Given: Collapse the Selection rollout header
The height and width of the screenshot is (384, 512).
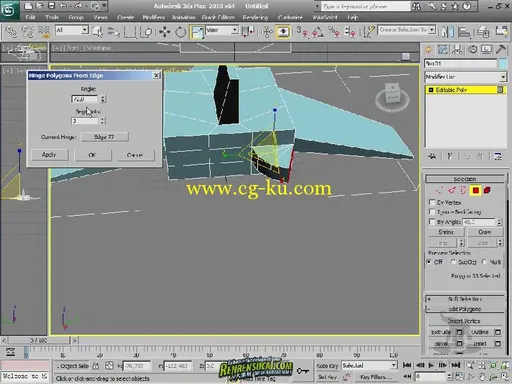Looking at the screenshot, I should coord(465,179).
